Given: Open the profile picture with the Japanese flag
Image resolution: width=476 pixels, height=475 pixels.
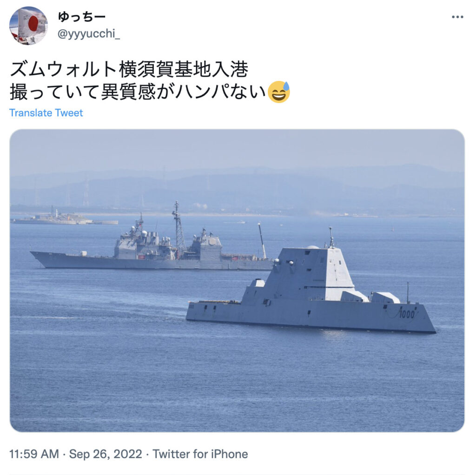Looking at the screenshot, I should click(28, 26).
